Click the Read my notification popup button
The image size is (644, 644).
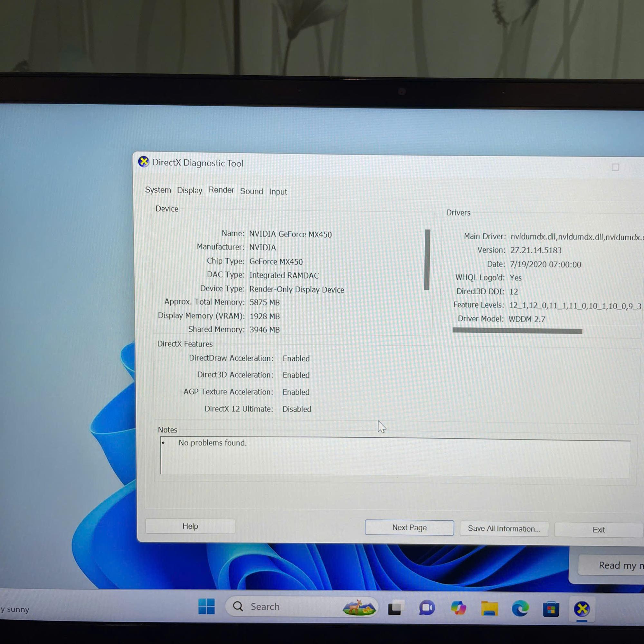611,565
